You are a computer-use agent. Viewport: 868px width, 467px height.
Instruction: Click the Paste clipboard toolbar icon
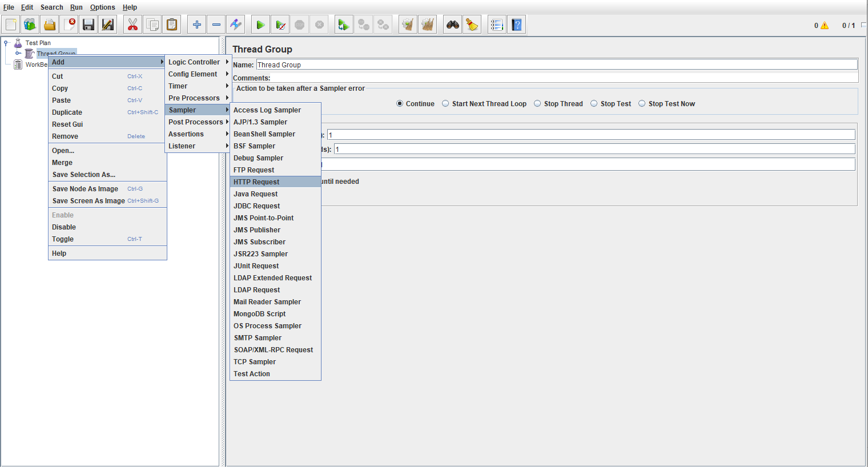[x=172, y=25]
